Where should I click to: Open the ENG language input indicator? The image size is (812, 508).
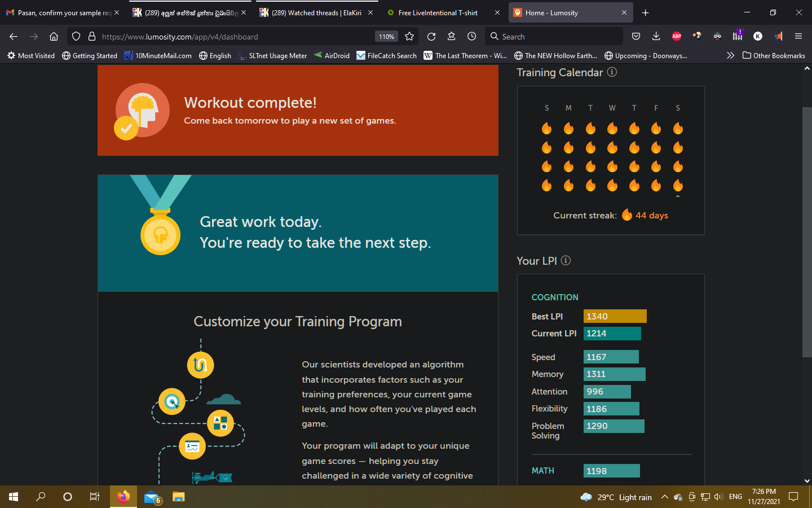pyautogui.click(x=735, y=497)
